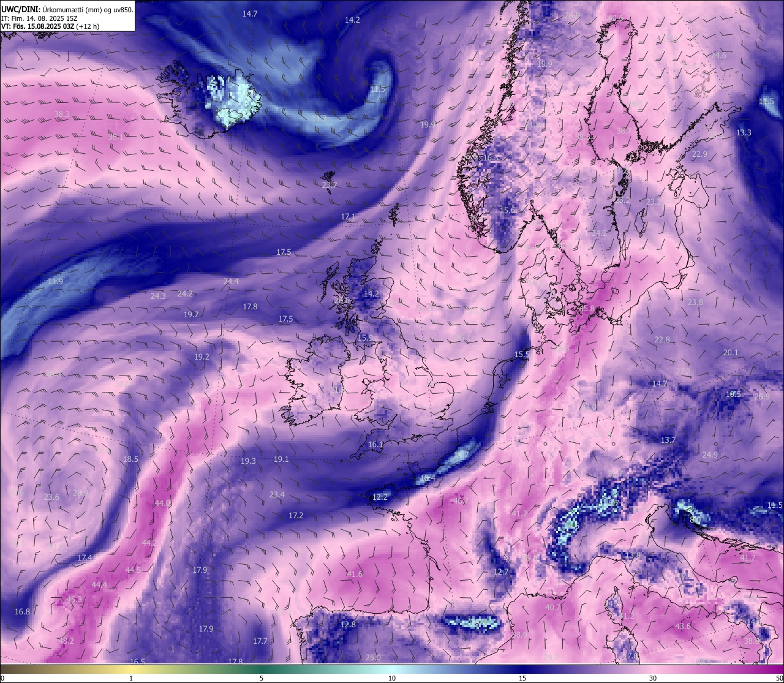The height and width of the screenshot is (683, 784).
Task: Click the '48.2' map value
Action: coord(66,641)
